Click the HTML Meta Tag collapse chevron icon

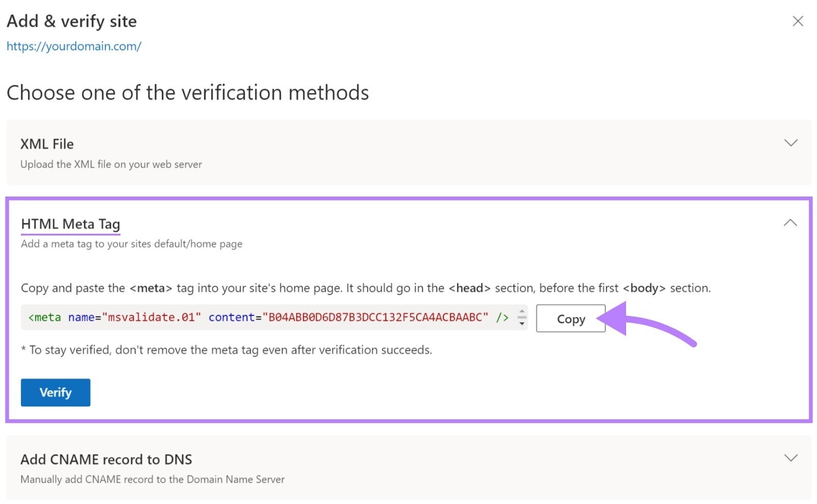(x=790, y=223)
